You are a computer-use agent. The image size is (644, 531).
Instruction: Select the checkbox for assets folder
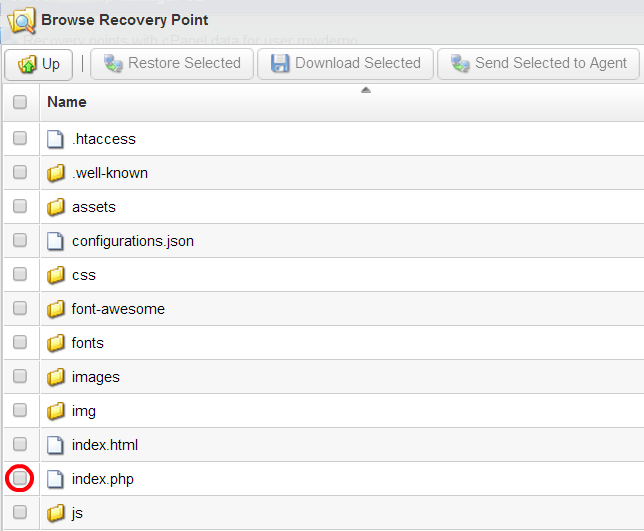[x=20, y=206]
